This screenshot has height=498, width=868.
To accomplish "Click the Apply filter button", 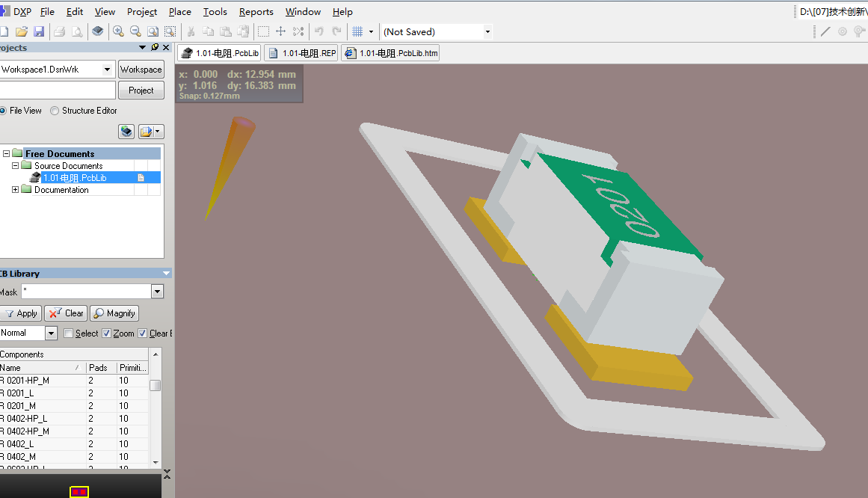I will [20, 313].
